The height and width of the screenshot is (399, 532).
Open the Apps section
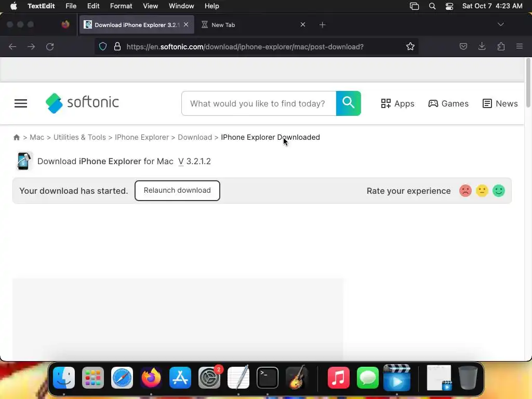397,103
